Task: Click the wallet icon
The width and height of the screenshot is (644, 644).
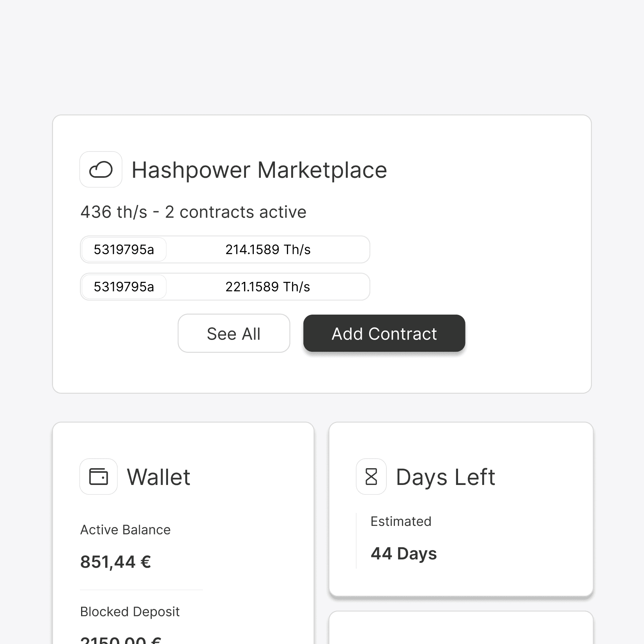Action: coord(99,477)
